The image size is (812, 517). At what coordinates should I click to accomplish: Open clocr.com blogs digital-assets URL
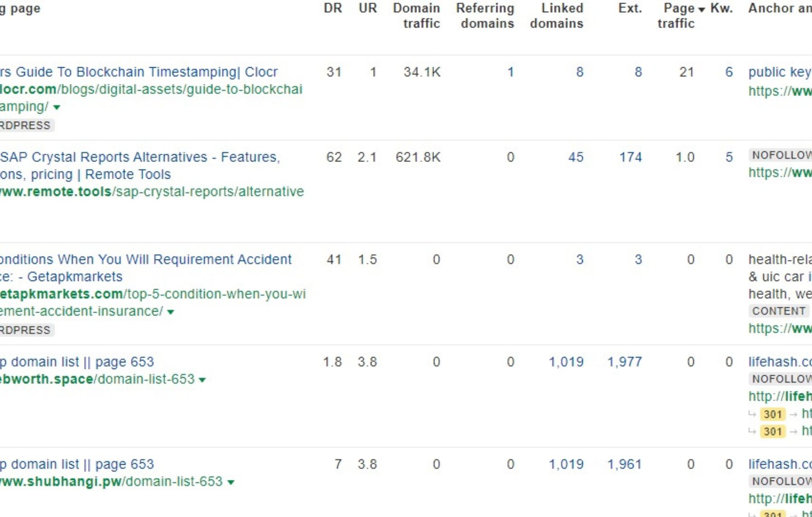151,97
